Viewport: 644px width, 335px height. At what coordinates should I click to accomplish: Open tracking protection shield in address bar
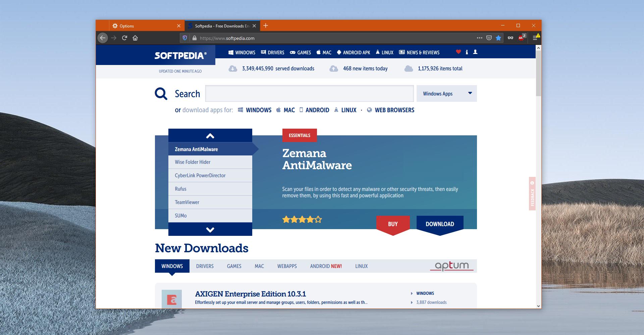184,38
